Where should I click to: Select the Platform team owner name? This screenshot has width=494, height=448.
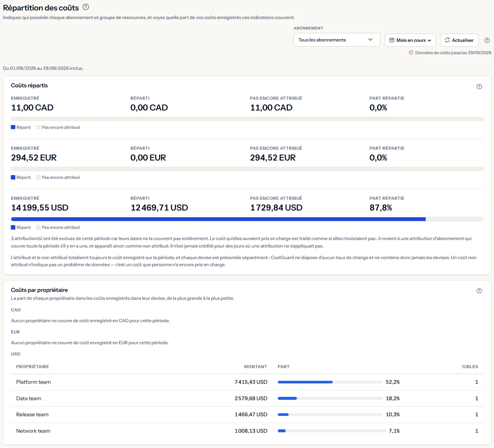click(34, 382)
